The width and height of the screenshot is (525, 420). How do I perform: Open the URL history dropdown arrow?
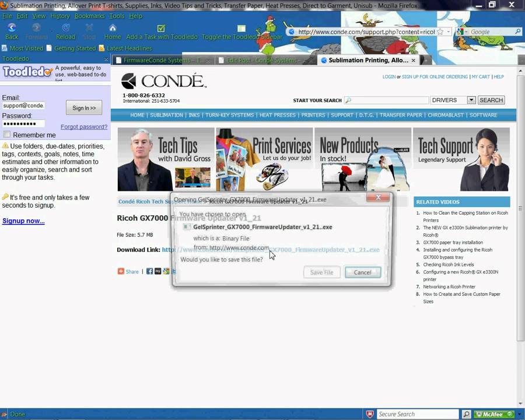pos(449,32)
